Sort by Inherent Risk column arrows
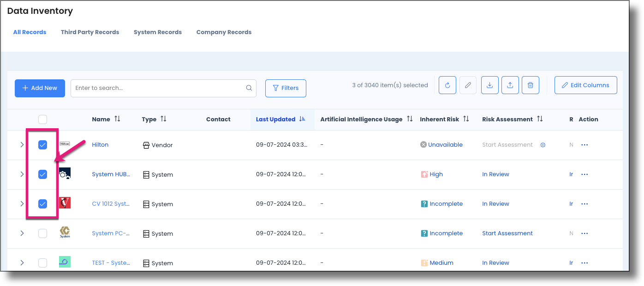Image resolution: width=644 pixels, height=286 pixels. tap(466, 119)
